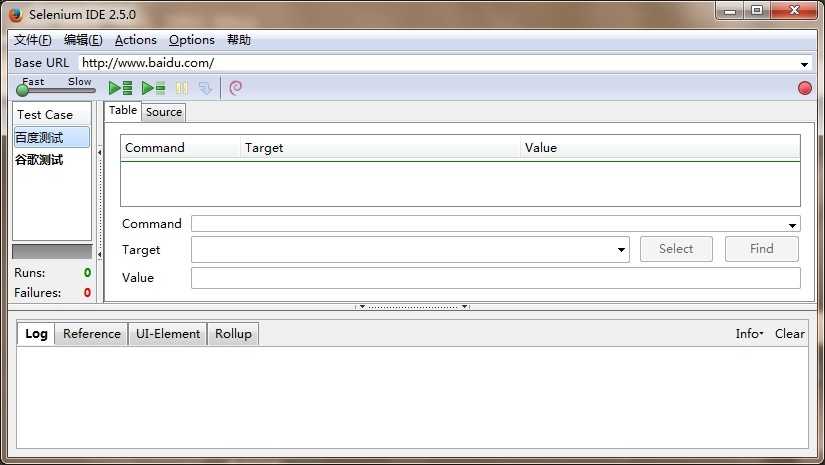Click the Command column header
The width and height of the screenshot is (825, 465).
point(180,148)
